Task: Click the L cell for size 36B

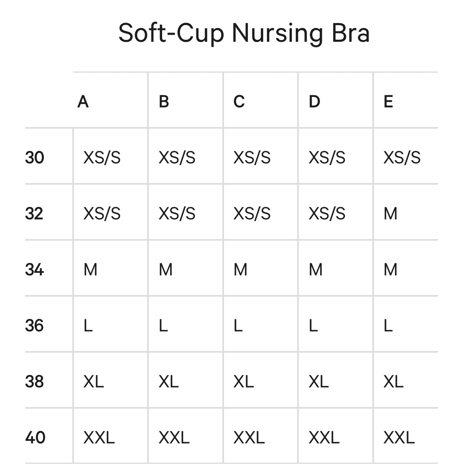Action: click(163, 326)
